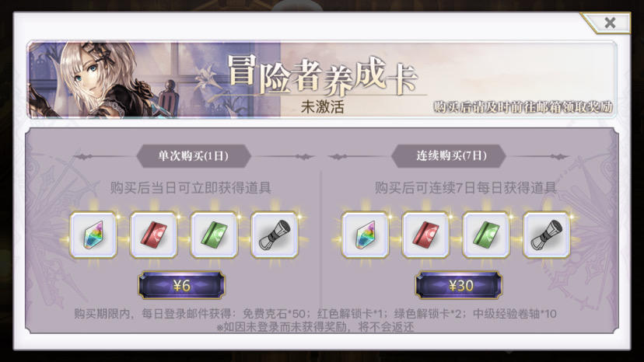Tap the 未激活 status text
This screenshot has height=362, width=644.
(323, 107)
